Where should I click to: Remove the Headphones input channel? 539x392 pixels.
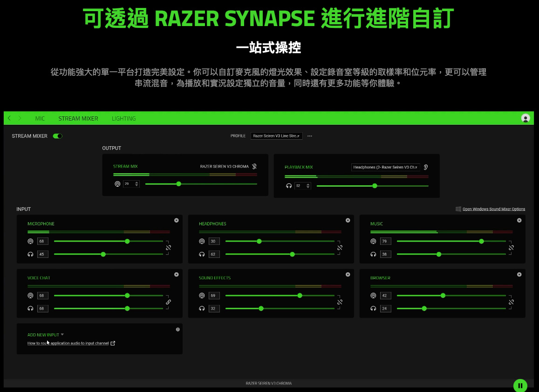click(348, 220)
